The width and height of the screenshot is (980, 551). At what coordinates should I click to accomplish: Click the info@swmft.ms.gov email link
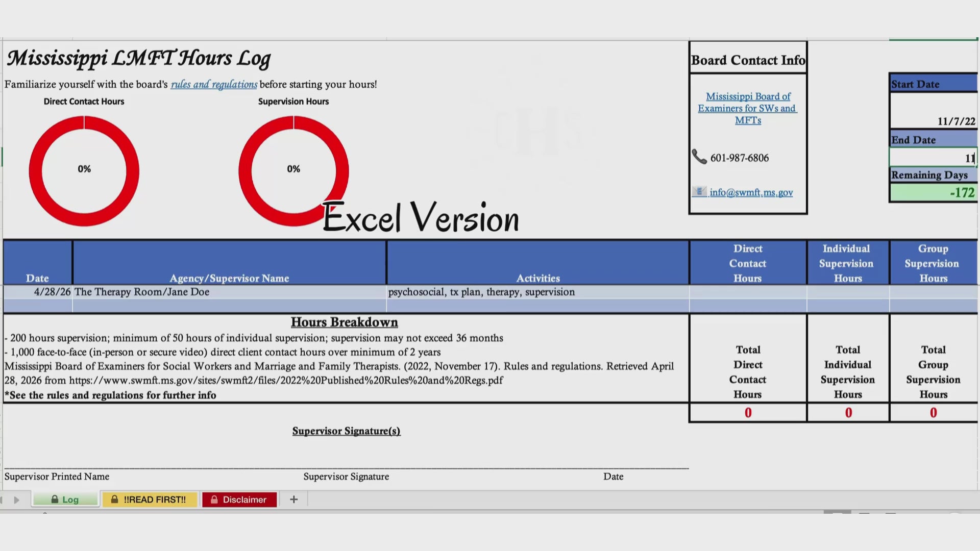coord(751,192)
